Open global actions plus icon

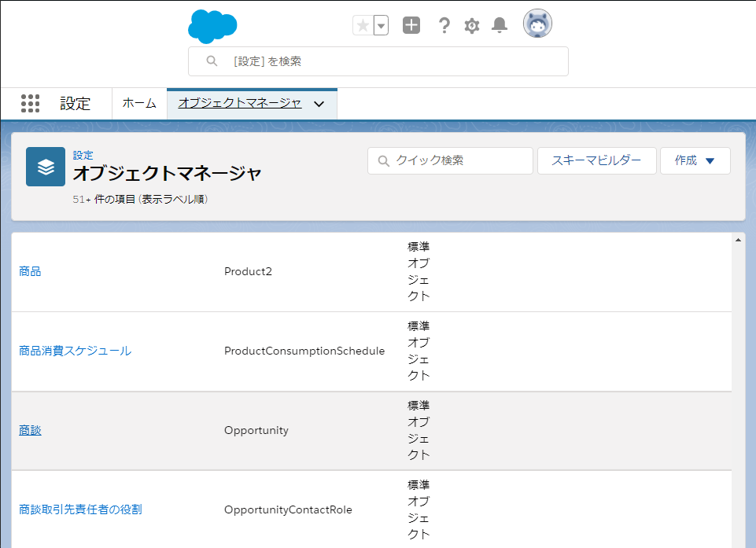click(x=411, y=25)
